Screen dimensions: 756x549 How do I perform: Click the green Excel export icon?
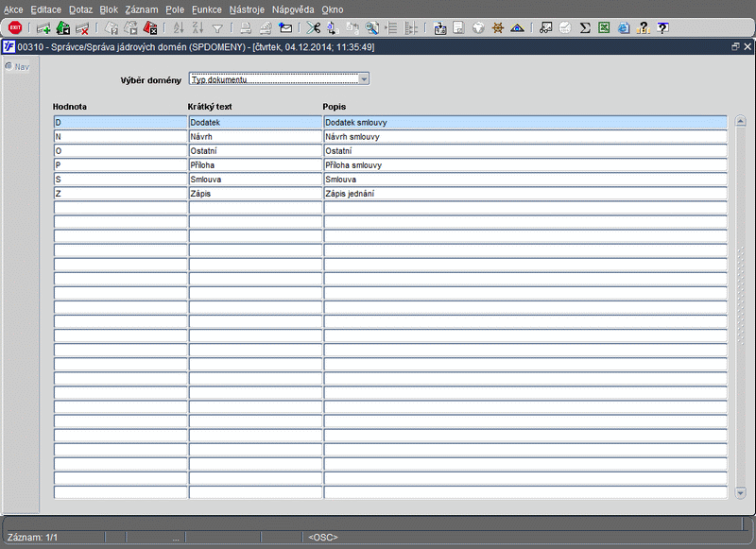(604, 28)
